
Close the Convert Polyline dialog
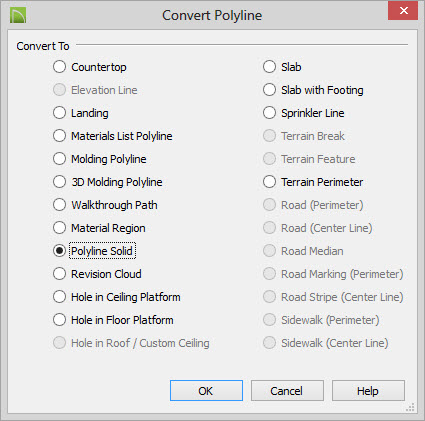pyautogui.click(x=403, y=11)
